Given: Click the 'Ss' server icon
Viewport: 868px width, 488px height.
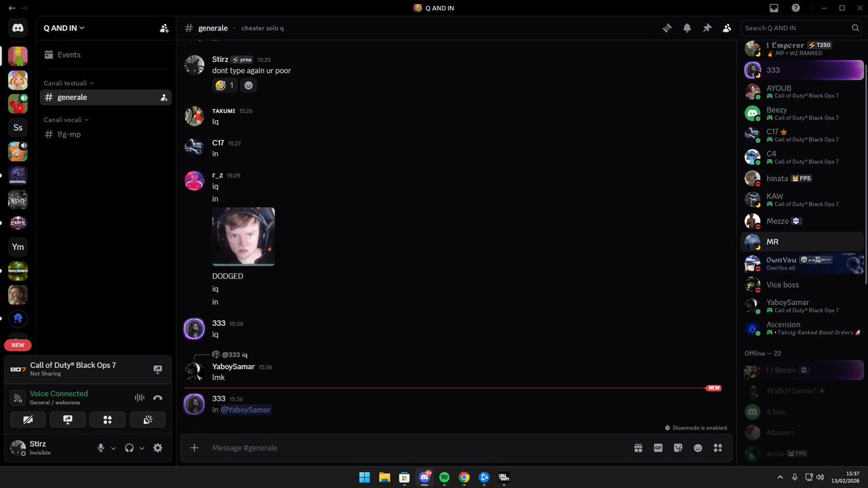Looking at the screenshot, I should 18,127.
